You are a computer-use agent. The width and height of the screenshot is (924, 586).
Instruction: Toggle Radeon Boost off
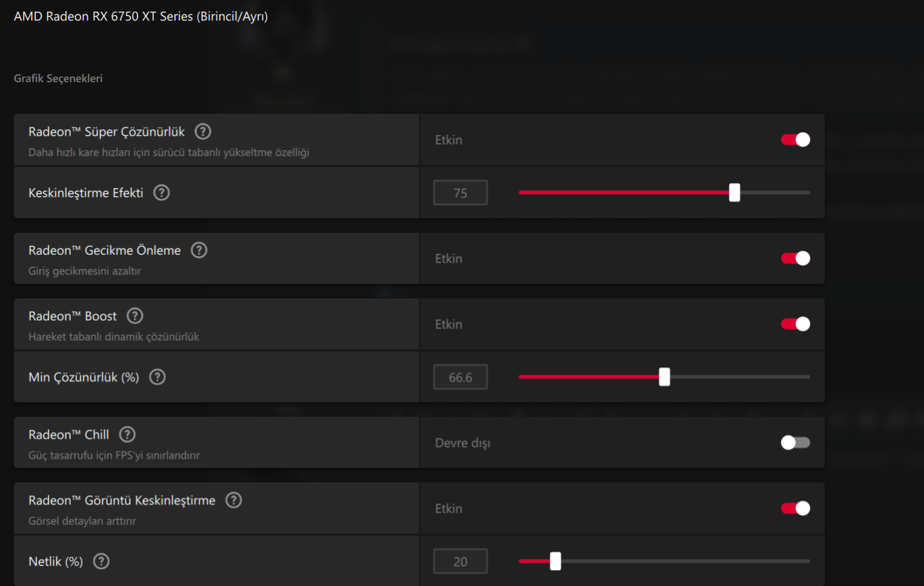796,324
